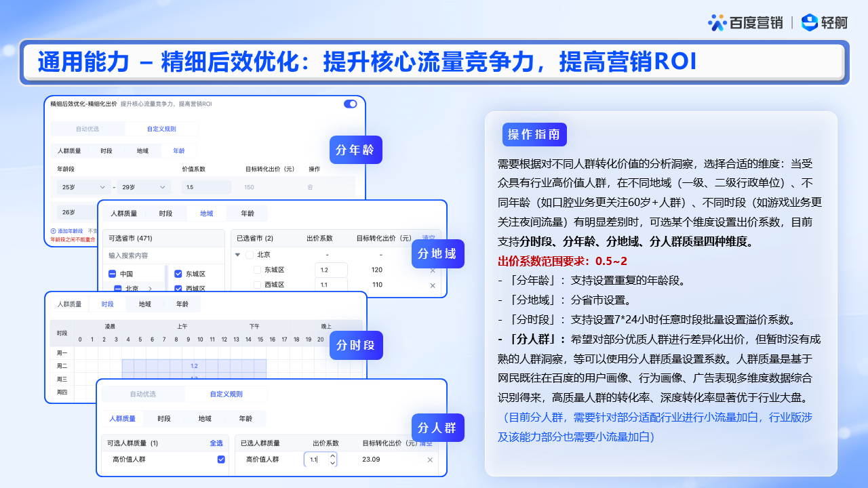868x488 pixels.
Task: Click 清空 in the selected provinces header
Action: [x=429, y=238]
